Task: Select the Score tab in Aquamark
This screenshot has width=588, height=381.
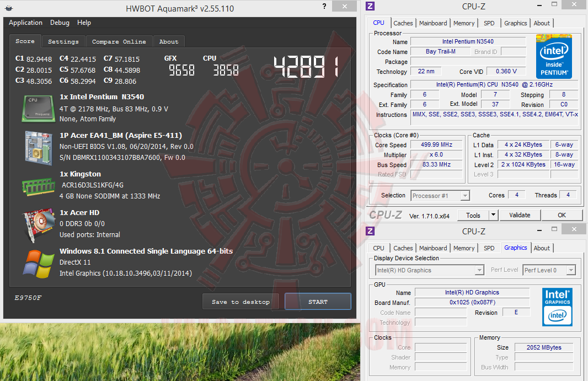Action: tap(25, 41)
